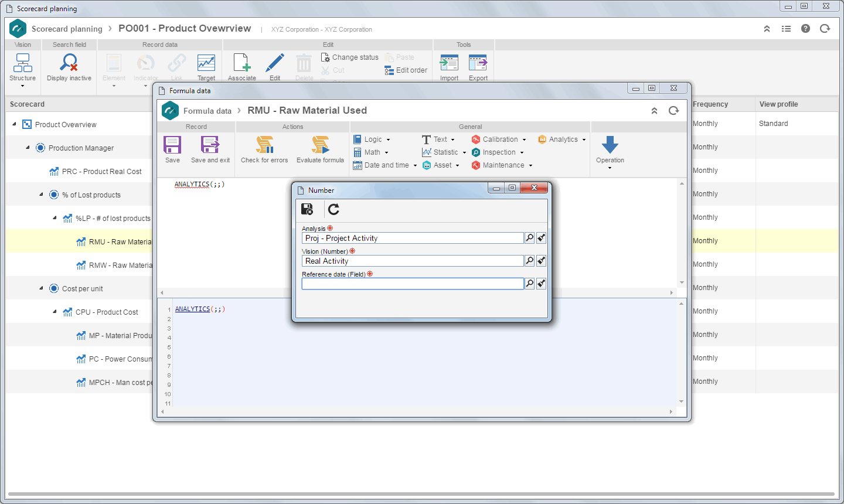Click the Save icon in Formula data
Viewport: 844px width, 504px height.
(x=172, y=145)
